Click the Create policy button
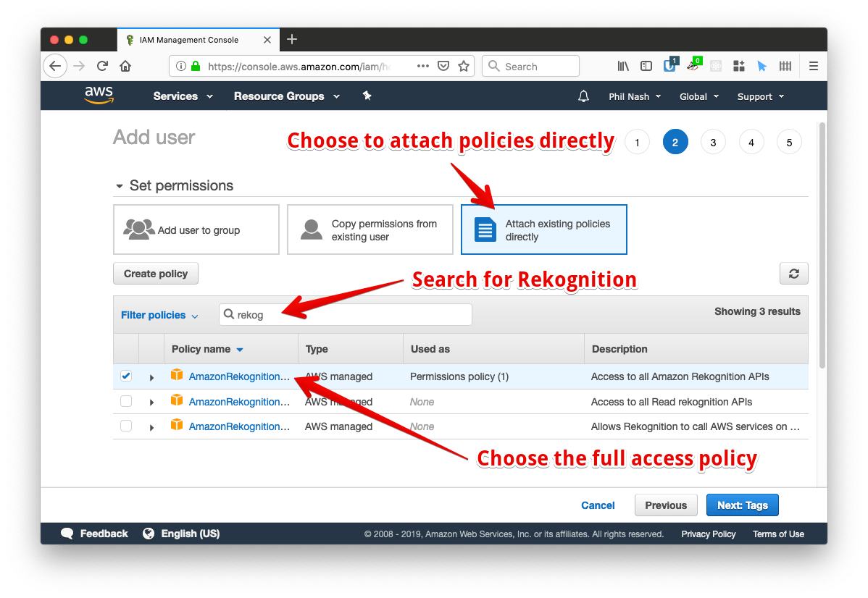Image resolution: width=868 pixels, height=598 pixels. (156, 273)
